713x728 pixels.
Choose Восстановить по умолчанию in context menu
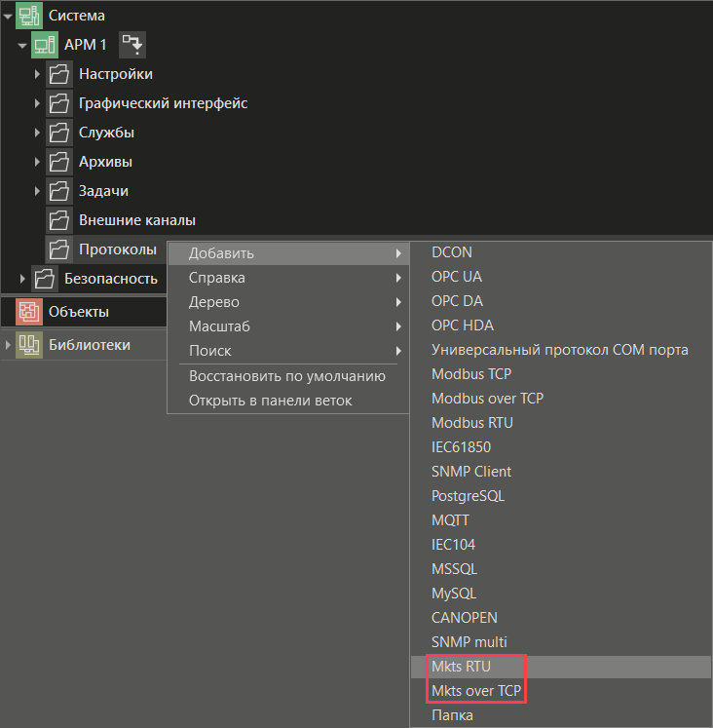click(286, 376)
